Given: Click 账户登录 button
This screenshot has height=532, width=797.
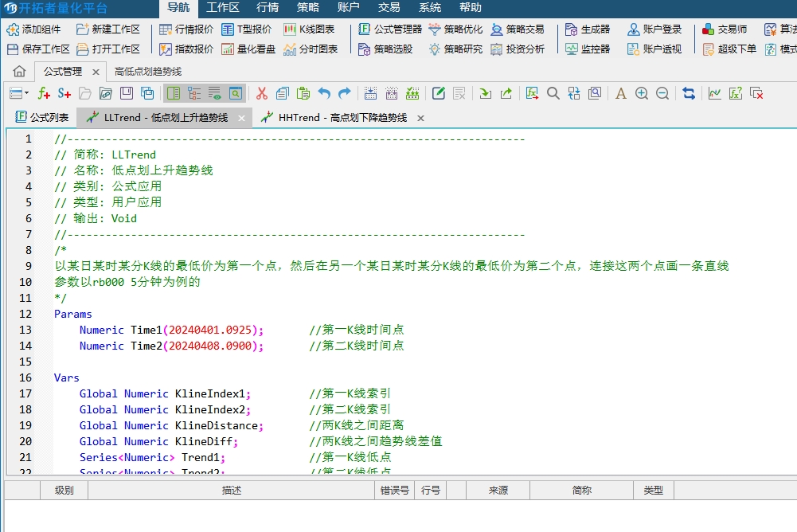Looking at the screenshot, I should tap(654, 29).
